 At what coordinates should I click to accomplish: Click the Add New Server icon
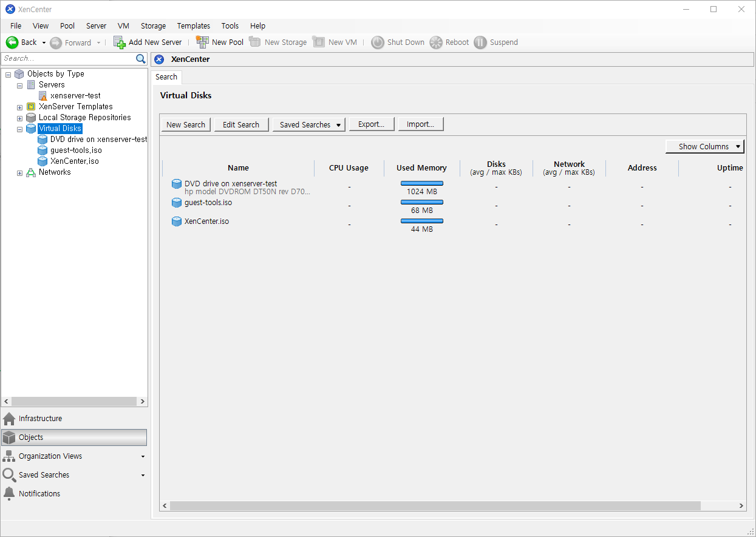tap(120, 42)
